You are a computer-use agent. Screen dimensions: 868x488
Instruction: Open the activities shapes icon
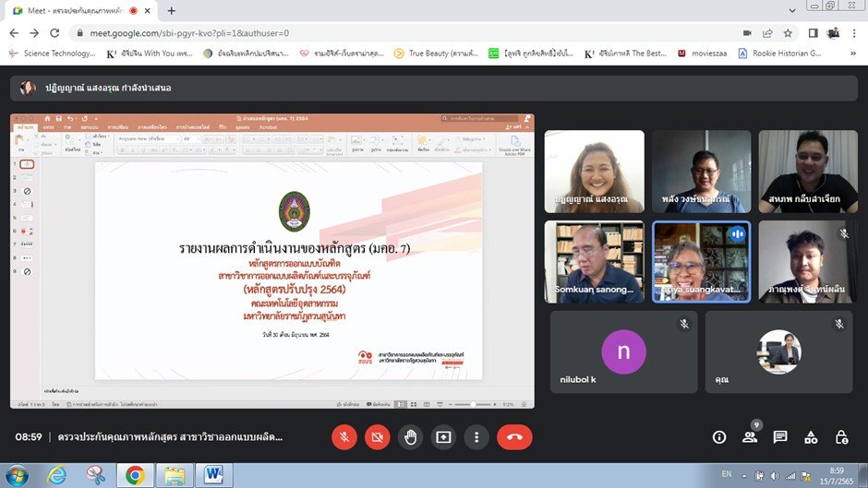[x=811, y=437]
